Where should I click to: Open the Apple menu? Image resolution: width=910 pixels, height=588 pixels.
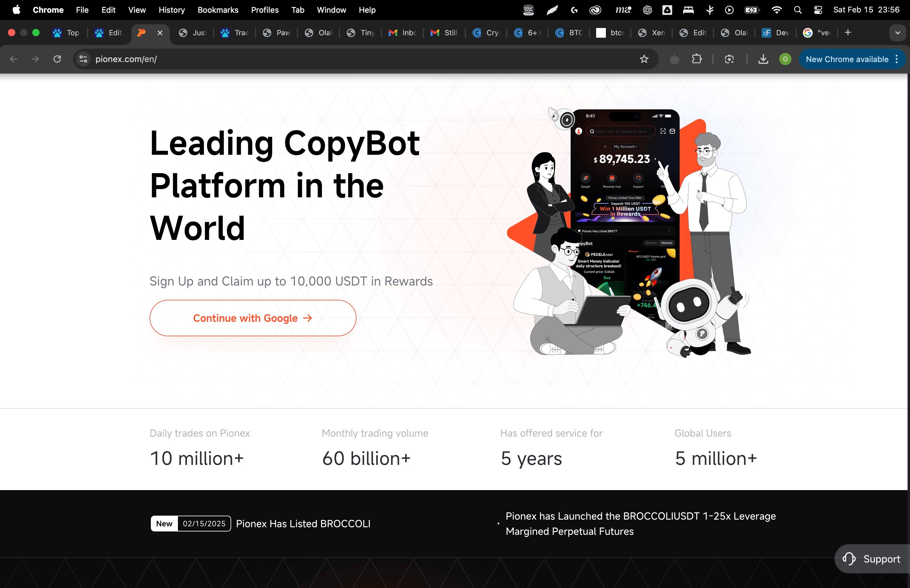tap(16, 10)
